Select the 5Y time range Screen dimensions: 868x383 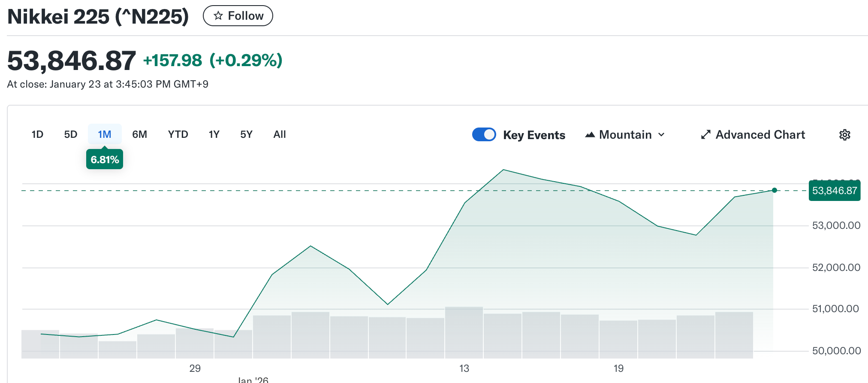pyautogui.click(x=246, y=134)
